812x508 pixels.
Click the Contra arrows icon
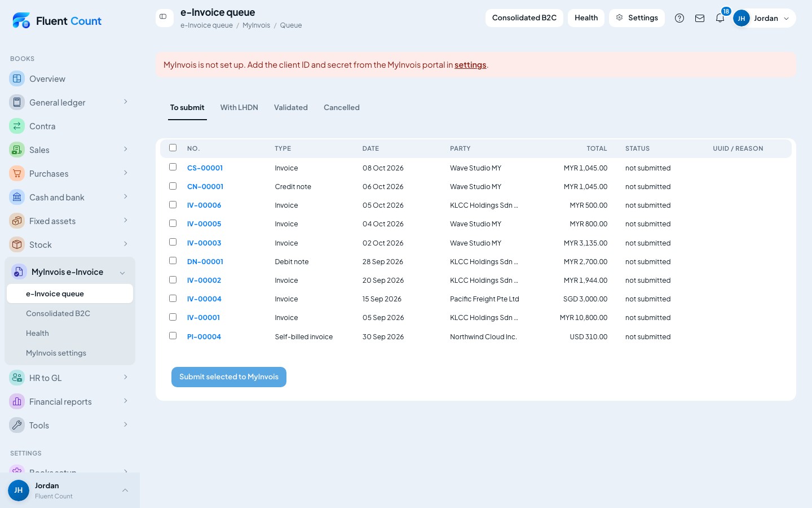pos(17,126)
